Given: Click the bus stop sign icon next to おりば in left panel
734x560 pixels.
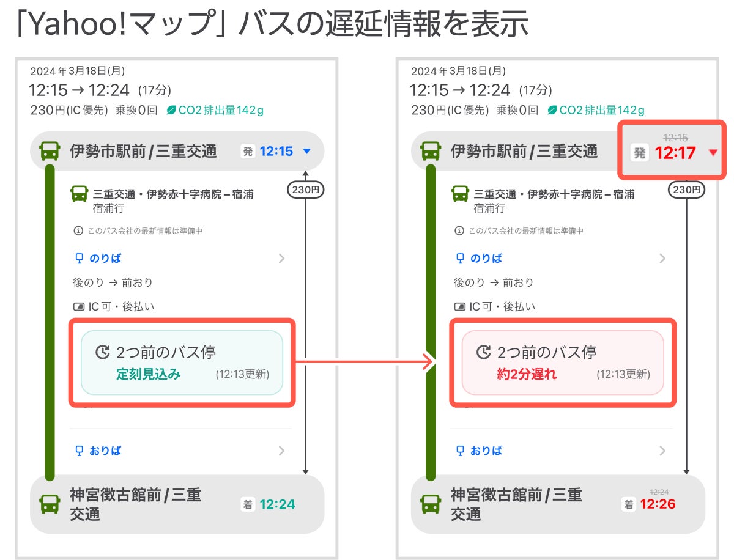Looking at the screenshot, I should [x=78, y=451].
